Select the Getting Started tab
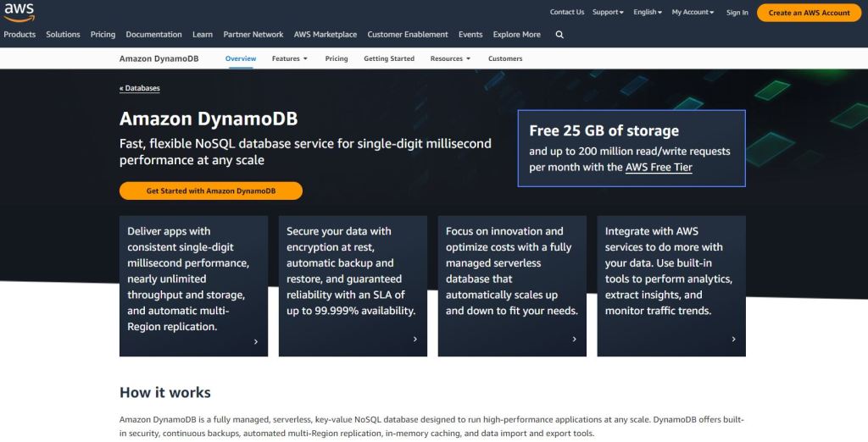Screen dimensions: 868x442 [389, 58]
